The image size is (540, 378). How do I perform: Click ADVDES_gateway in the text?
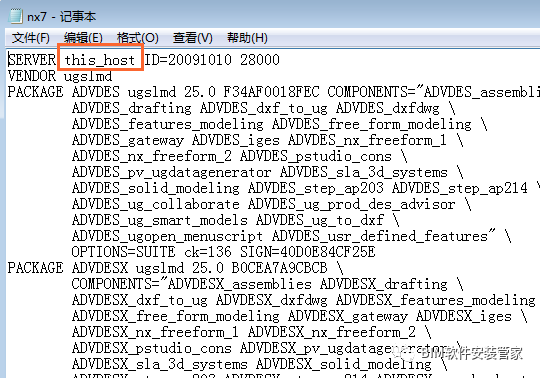[128, 140]
